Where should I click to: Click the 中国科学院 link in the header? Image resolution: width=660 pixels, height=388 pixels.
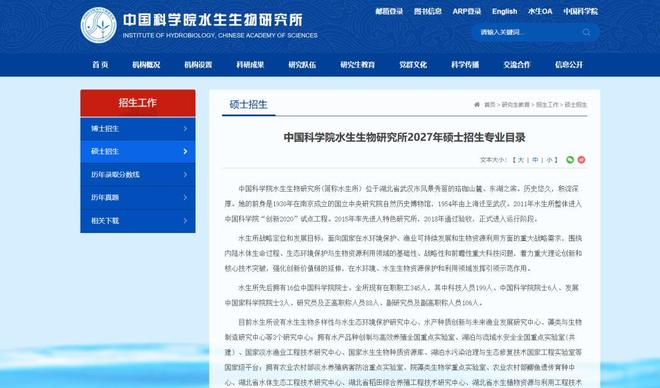coord(580,11)
